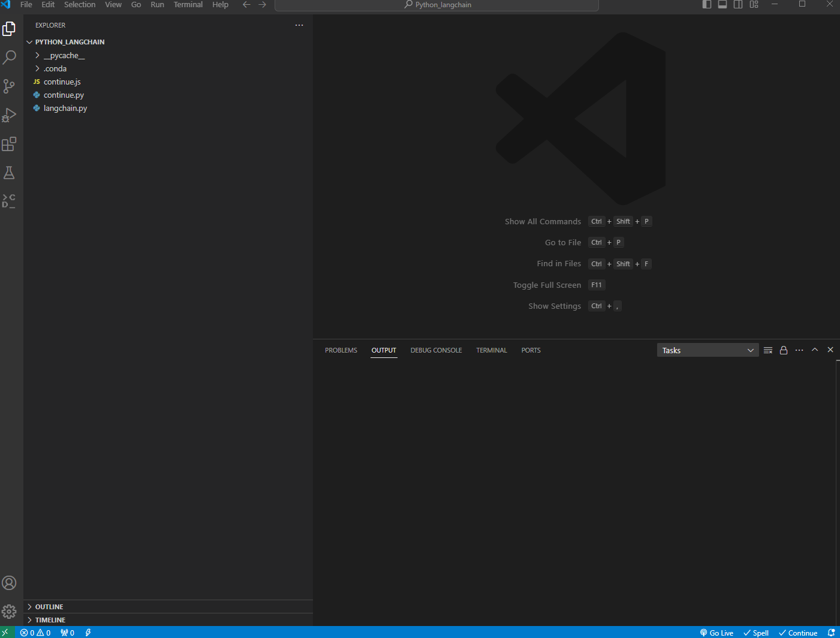Click Go Live server button
840x638 pixels.
(716, 633)
